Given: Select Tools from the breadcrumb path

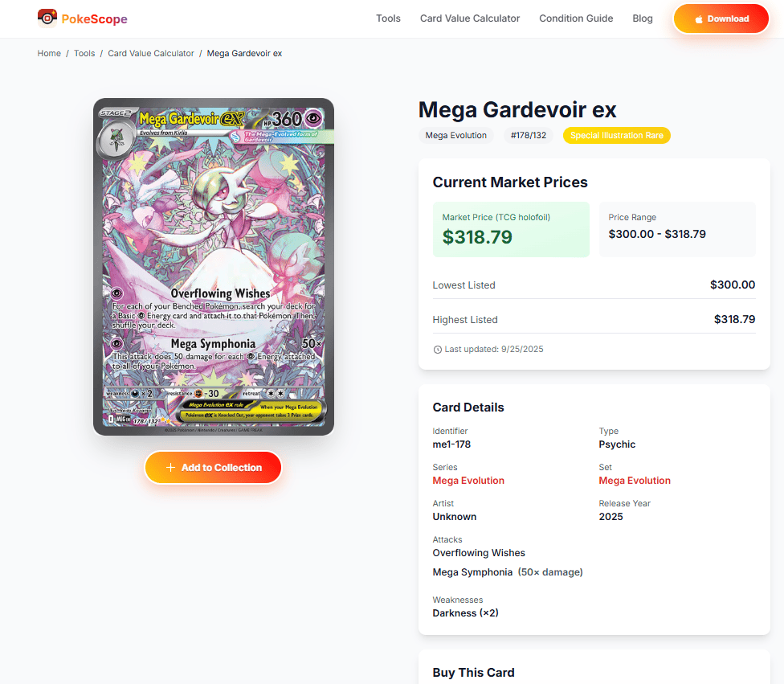Looking at the screenshot, I should [84, 53].
